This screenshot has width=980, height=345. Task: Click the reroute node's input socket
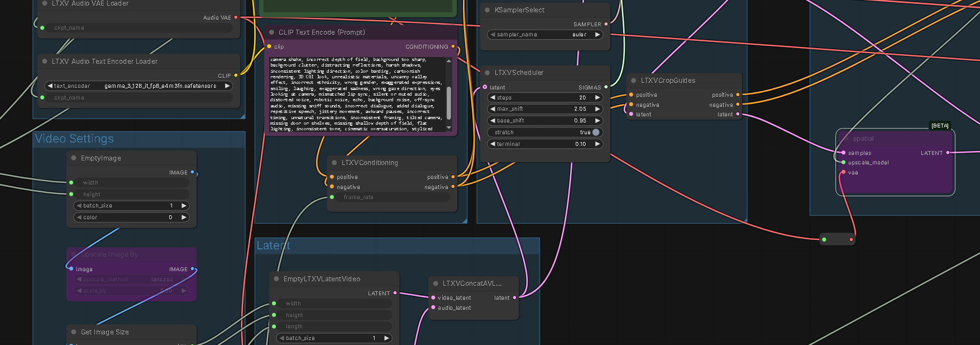click(824, 239)
